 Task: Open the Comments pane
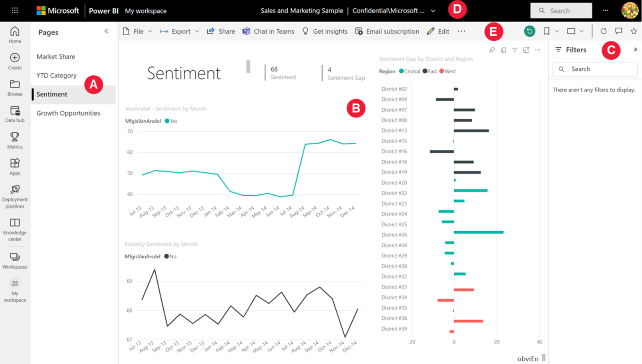coord(619,31)
